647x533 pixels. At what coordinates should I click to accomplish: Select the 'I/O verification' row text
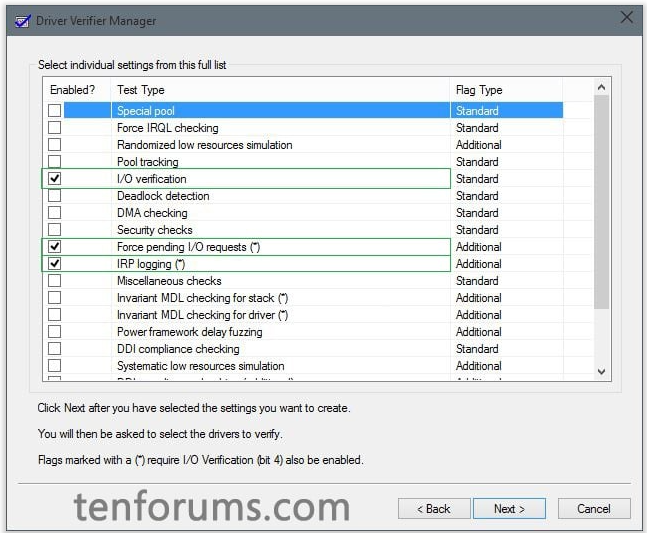click(151, 179)
